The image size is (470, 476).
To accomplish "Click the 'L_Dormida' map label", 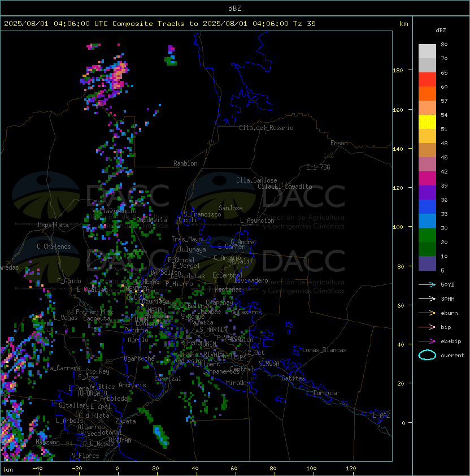I will coord(321,393).
